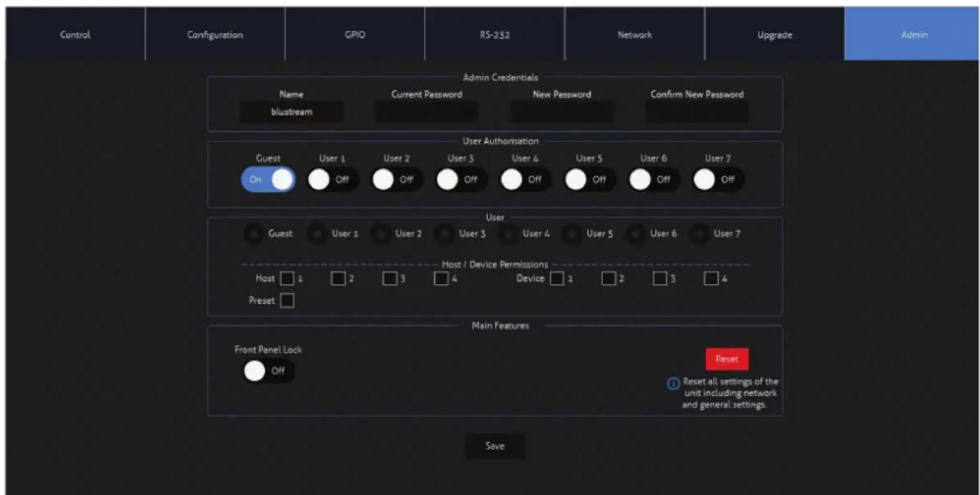Screen dimensions: 980x495
Task: Switch to the Control tab
Action: point(75,35)
